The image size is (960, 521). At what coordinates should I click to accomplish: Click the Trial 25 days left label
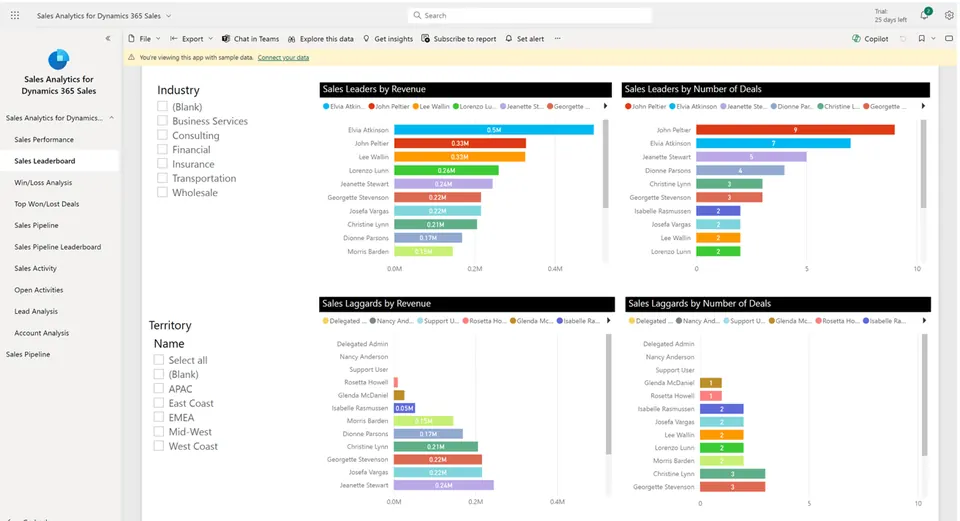tap(890, 15)
